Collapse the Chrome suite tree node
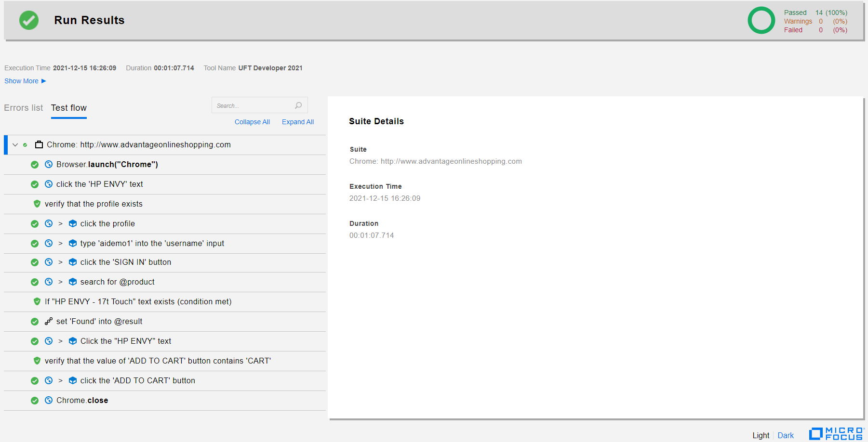Viewport: 868px width, 442px height. (15, 144)
